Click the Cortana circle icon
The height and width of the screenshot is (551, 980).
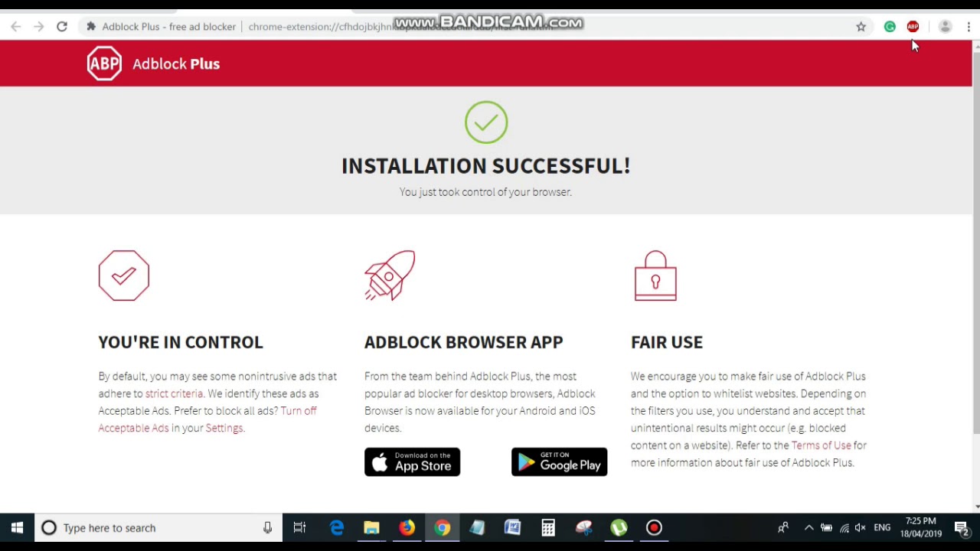[x=49, y=528]
